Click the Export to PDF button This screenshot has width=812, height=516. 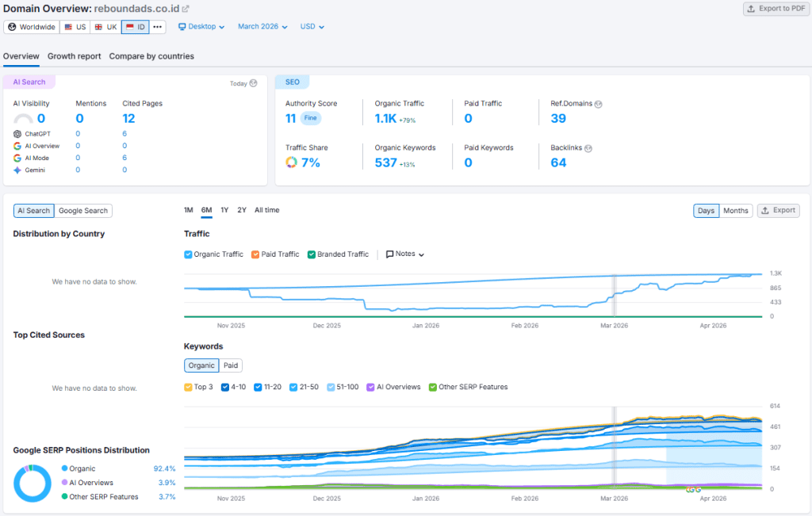(775, 8)
